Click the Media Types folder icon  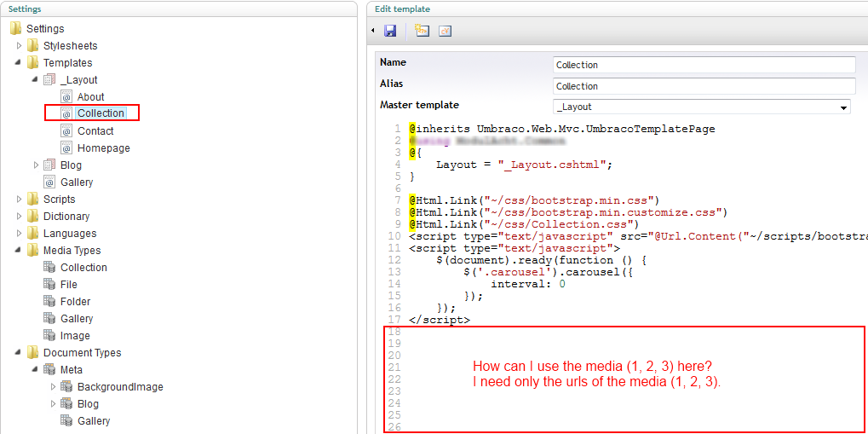pos(33,251)
